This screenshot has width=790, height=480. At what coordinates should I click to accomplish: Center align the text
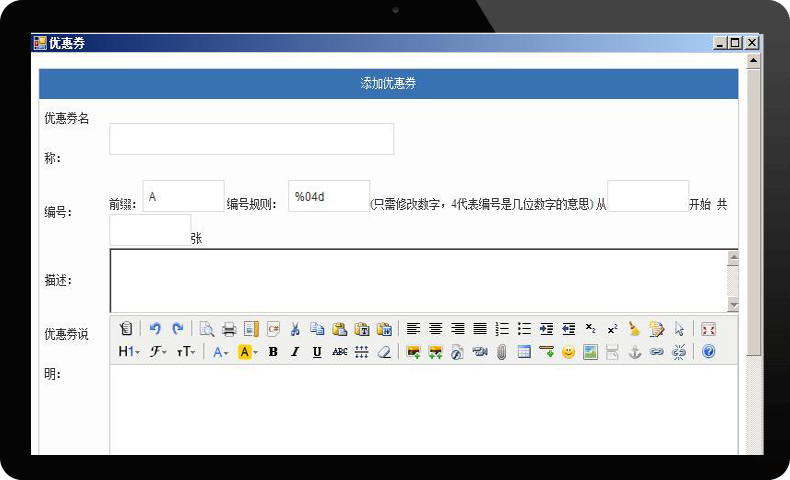[x=435, y=329]
